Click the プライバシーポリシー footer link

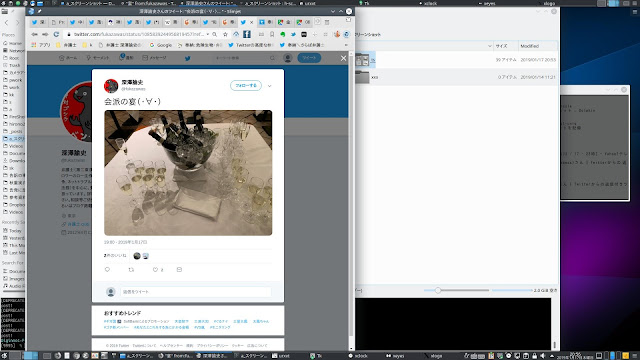pos(212,345)
